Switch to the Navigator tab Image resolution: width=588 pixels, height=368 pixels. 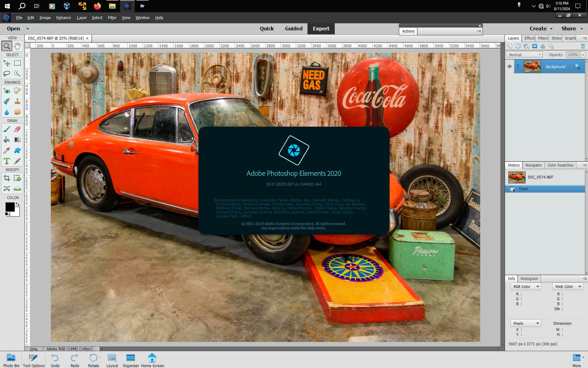coord(533,165)
